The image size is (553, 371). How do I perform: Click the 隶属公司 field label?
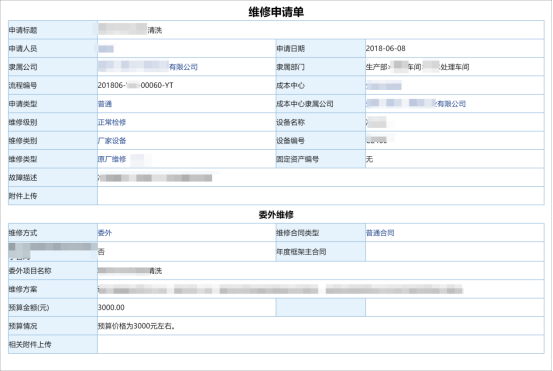[x=23, y=67]
